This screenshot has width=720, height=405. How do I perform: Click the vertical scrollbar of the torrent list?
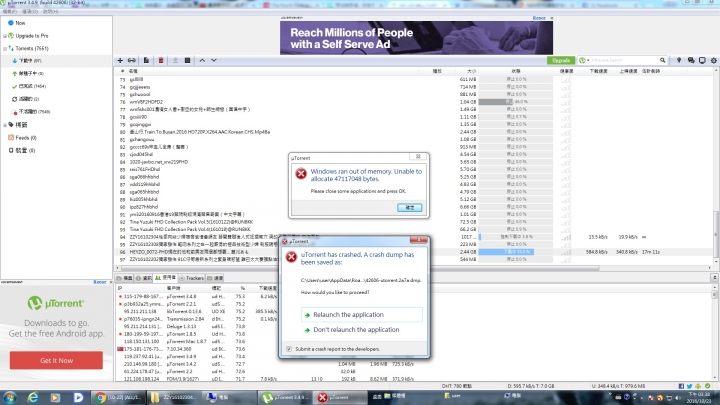[x=715, y=234]
